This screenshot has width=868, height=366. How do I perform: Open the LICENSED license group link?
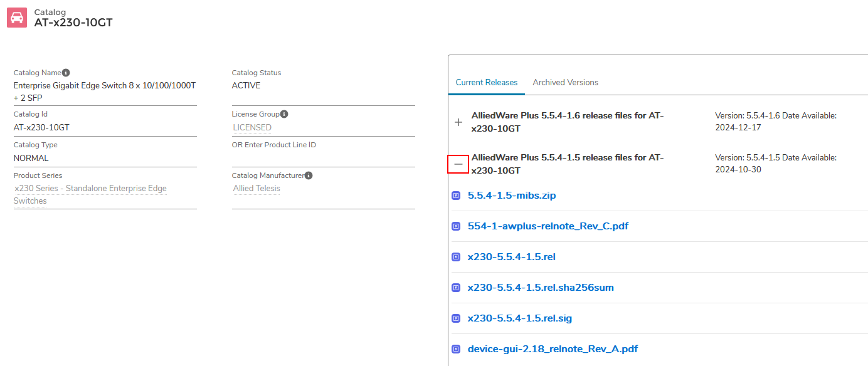click(252, 127)
